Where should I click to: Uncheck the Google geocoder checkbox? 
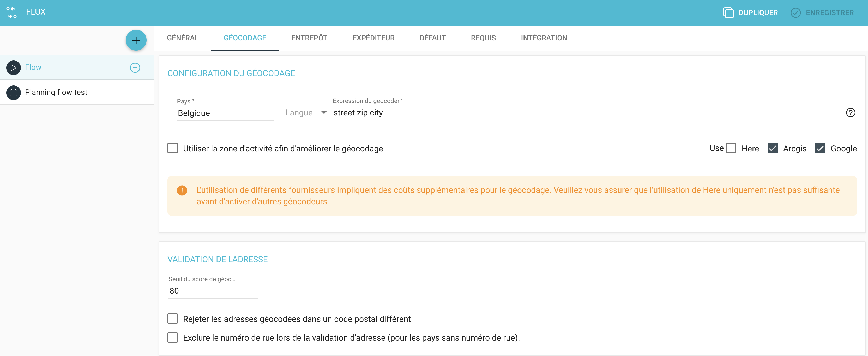click(x=820, y=148)
